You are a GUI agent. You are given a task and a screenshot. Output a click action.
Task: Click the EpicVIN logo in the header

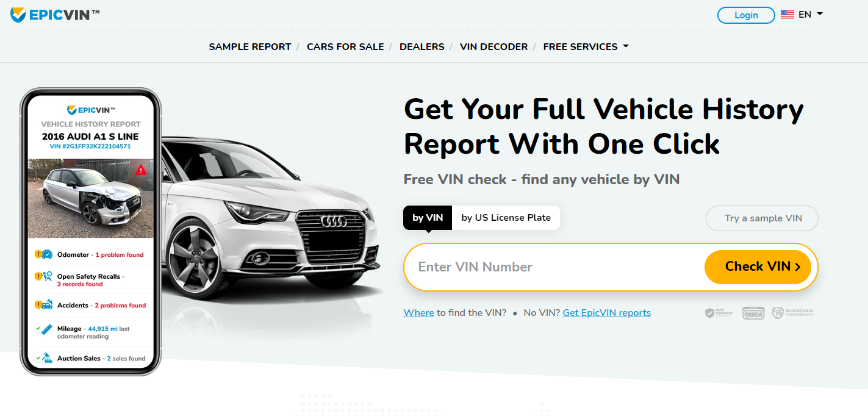click(x=55, y=15)
